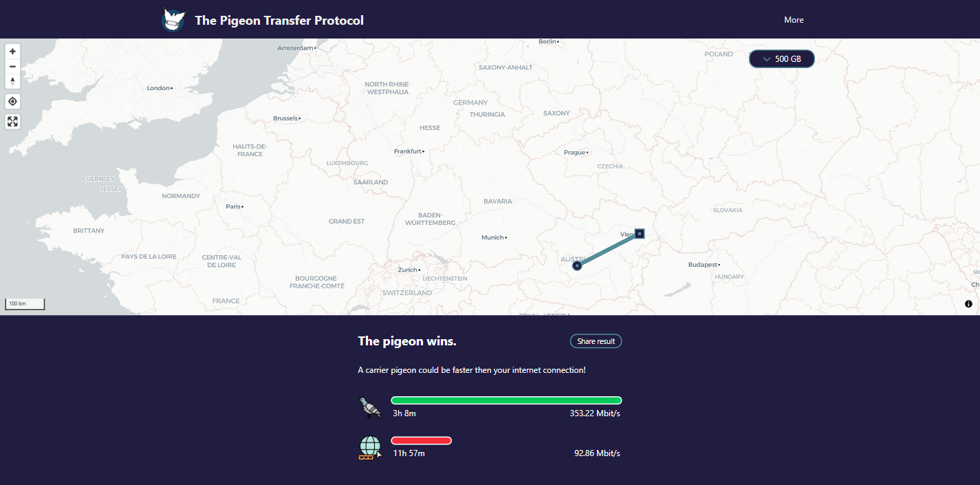Open the More menu
The height and width of the screenshot is (485, 980).
pos(794,20)
